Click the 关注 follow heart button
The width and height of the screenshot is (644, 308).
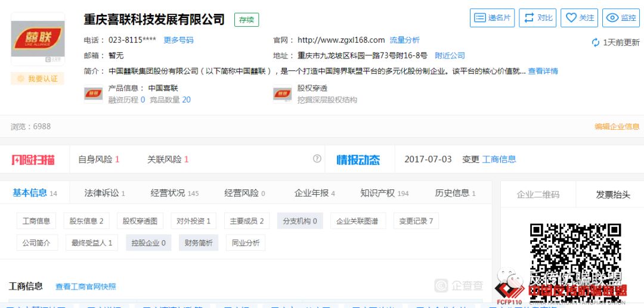pos(579,18)
